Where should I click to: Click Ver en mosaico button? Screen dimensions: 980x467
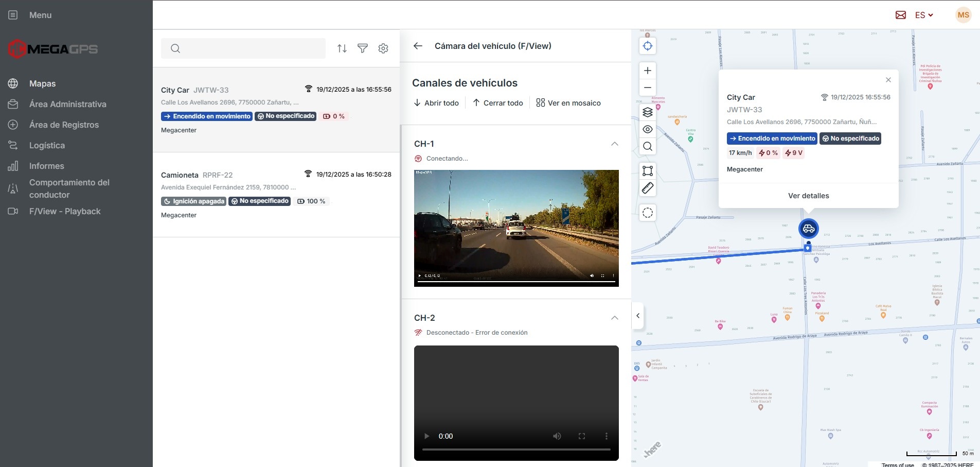(x=568, y=103)
